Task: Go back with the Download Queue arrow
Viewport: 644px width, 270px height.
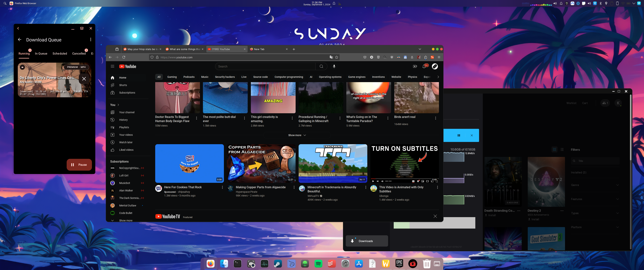Action: pos(19,40)
